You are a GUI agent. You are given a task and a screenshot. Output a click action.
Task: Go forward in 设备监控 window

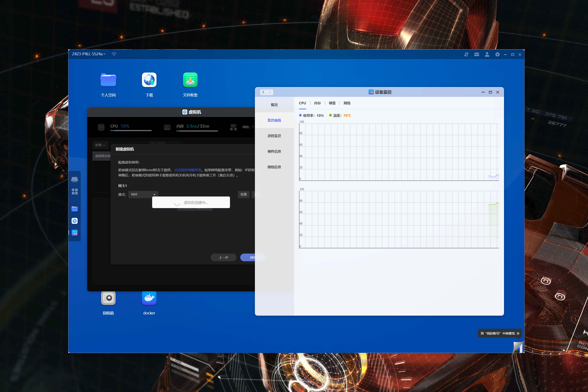[x=270, y=92]
